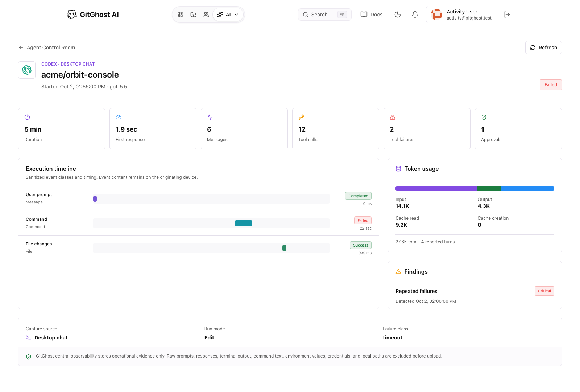Expand the AI navigation dropdown
The height and width of the screenshot is (392, 580).
[228, 15]
